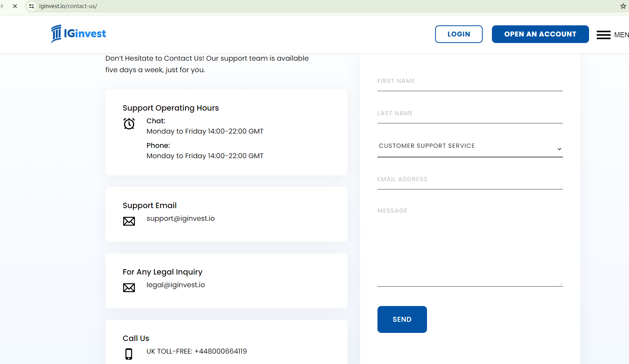Click the UK toll-free phone number
Viewport: 629px width, 364px height.
220,351
